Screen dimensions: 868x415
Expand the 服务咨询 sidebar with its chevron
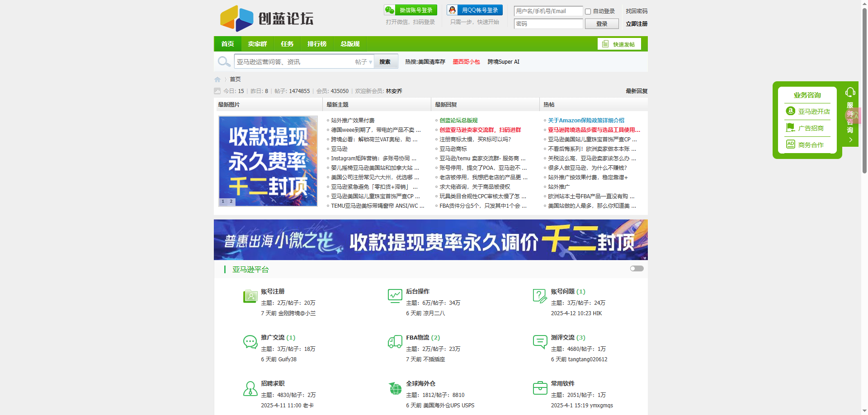click(x=850, y=140)
